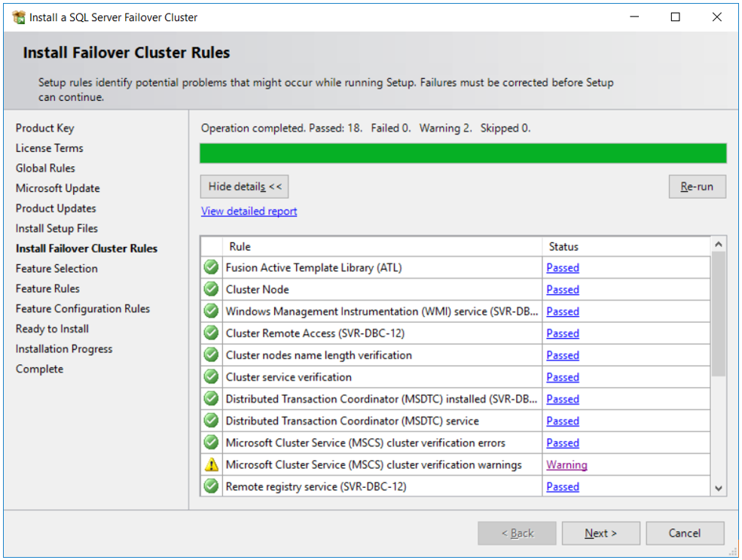The width and height of the screenshot is (742, 560).
Task: Click the check icon for MSDTC service rule
Action: [211, 421]
